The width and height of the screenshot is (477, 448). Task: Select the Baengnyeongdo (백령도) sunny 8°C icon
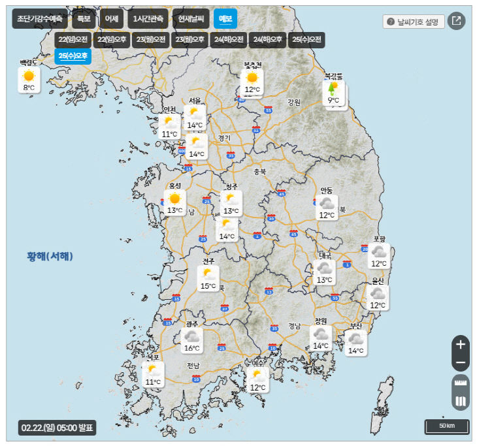point(28,80)
